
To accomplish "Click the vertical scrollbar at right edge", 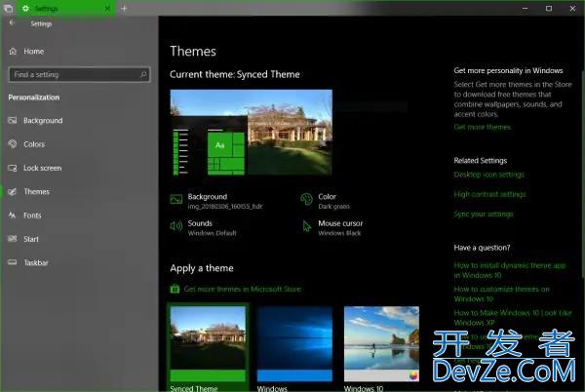I will tap(583, 174).
